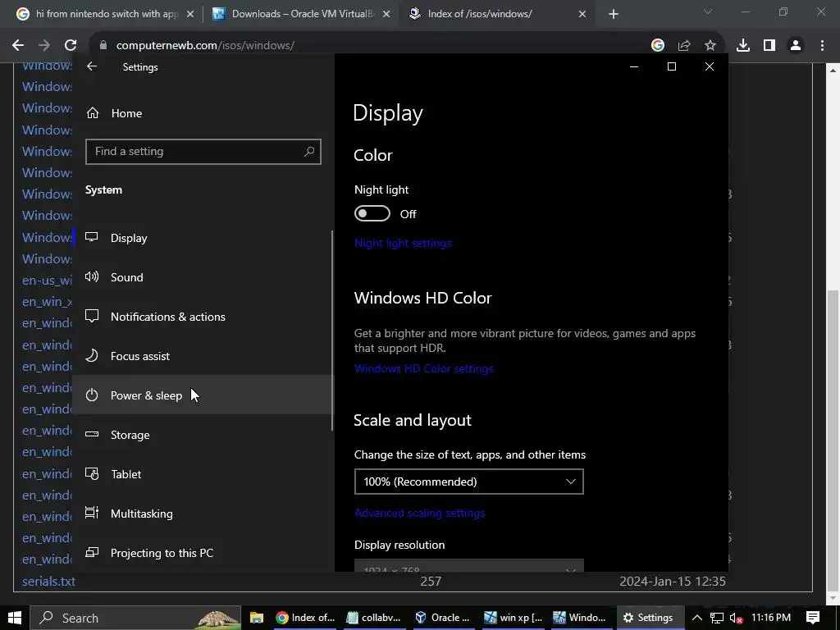
Task: Click muted volume icon in tray
Action: tap(737, 618)
